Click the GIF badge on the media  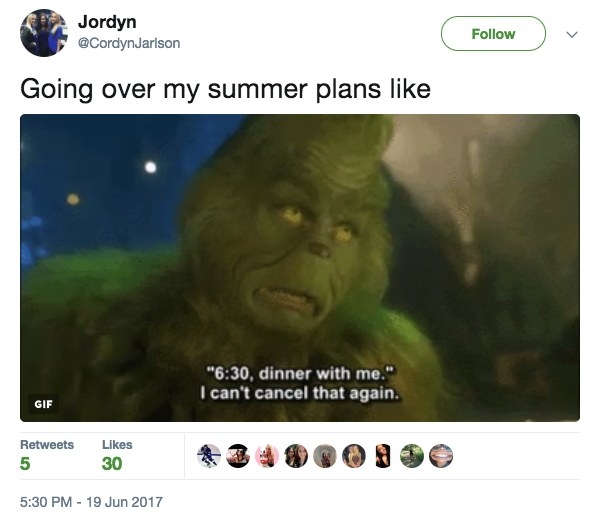(44, 404)
